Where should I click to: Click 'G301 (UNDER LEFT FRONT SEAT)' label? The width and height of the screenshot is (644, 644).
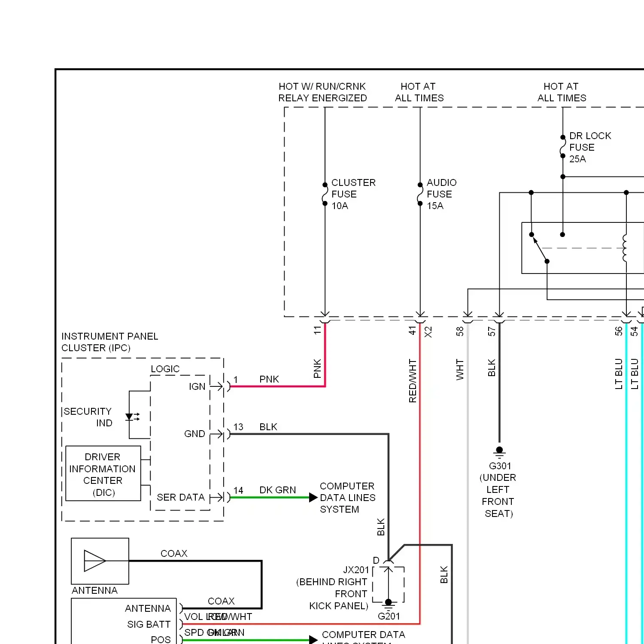[498, 489]
